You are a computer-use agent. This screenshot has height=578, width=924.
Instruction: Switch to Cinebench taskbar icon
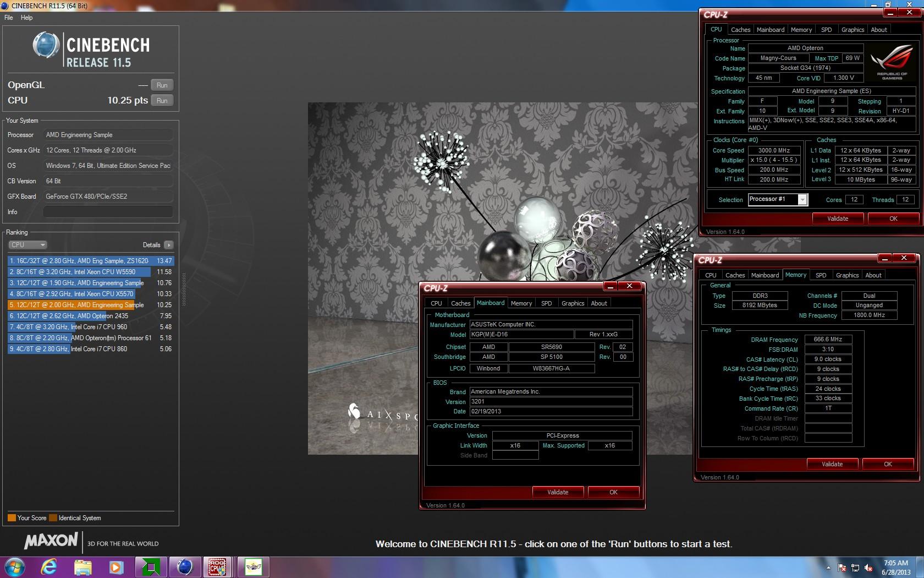[x=184, y=567]
